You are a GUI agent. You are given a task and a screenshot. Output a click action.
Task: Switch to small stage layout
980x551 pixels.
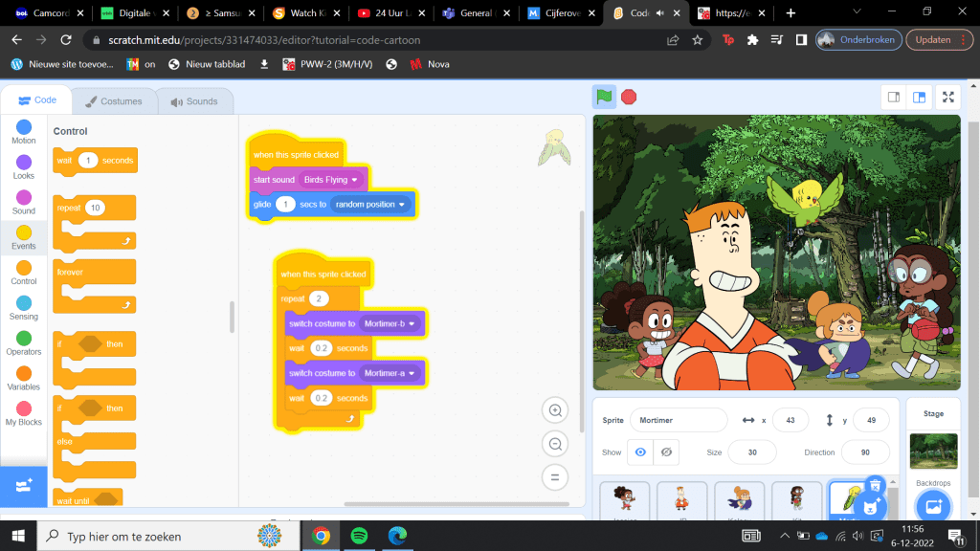pos(893,97)
